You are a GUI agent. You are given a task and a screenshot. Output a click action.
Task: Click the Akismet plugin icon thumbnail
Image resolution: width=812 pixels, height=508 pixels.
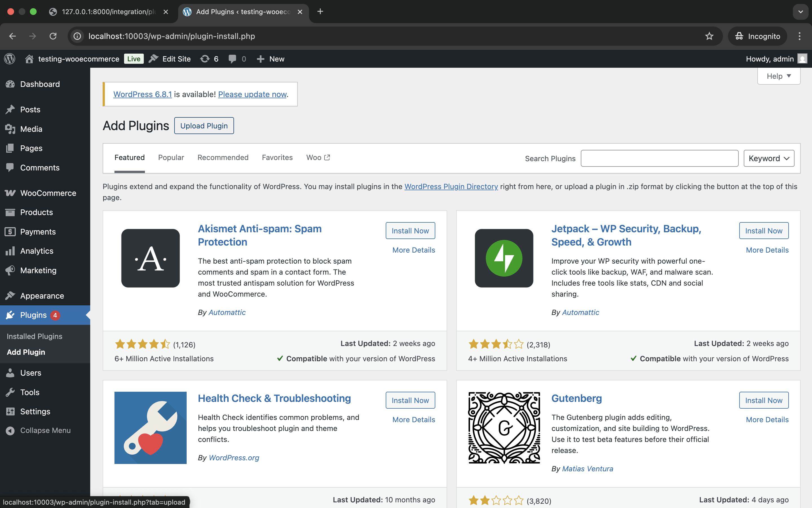tap(150, 258)
